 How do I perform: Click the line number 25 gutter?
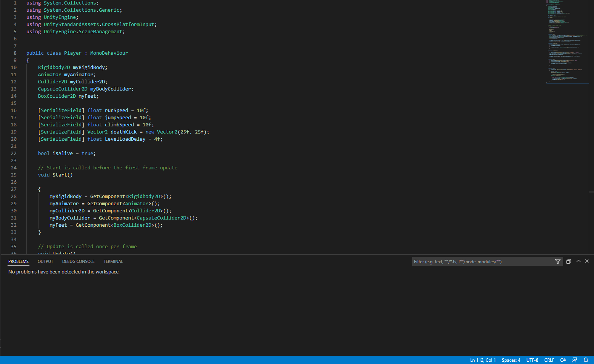14,175
